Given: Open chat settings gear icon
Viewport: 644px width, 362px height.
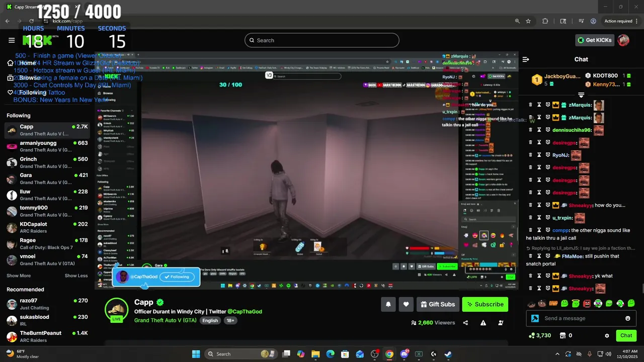Looking at the screenshot, I should pyautogui.click(x=607, y=335).
